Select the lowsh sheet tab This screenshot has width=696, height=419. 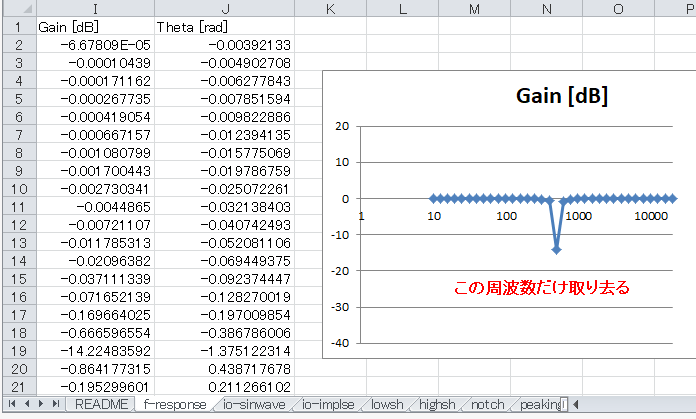coord(387,404)
